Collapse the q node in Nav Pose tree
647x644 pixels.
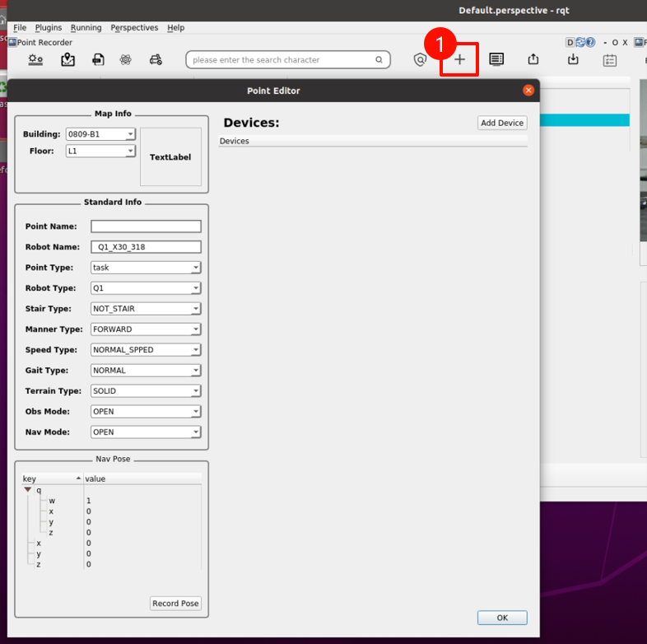[x=28, y=490]
